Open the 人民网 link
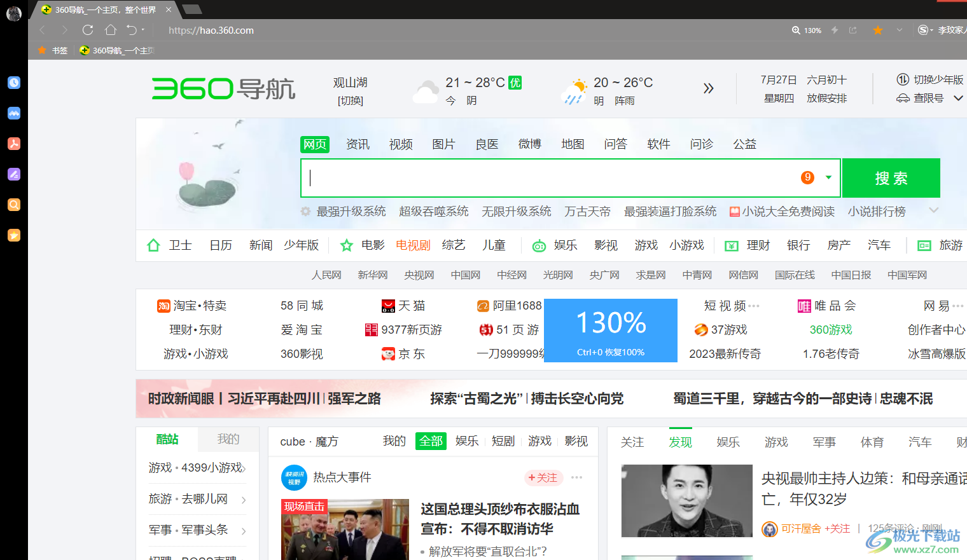Viewport: 967px width, 560px height. coord(326,275)
